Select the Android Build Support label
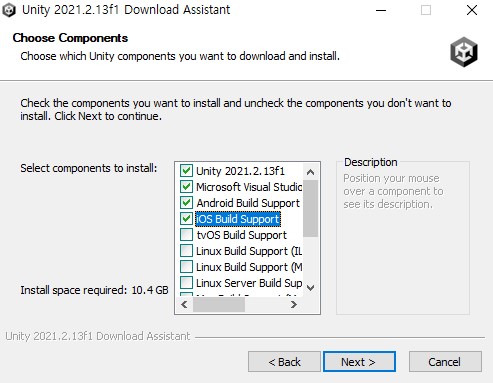The height and width of the screenshot is (383, 493). pos(248,203)
